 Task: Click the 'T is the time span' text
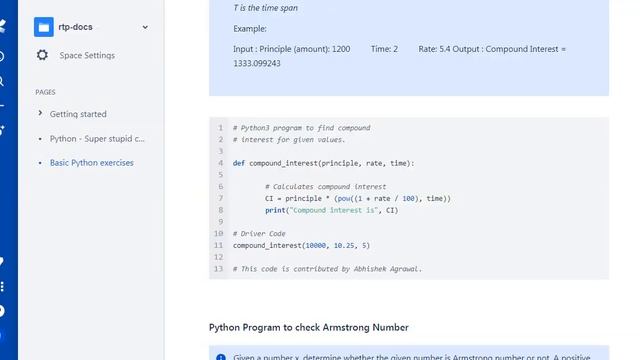[x=265, y=8]
